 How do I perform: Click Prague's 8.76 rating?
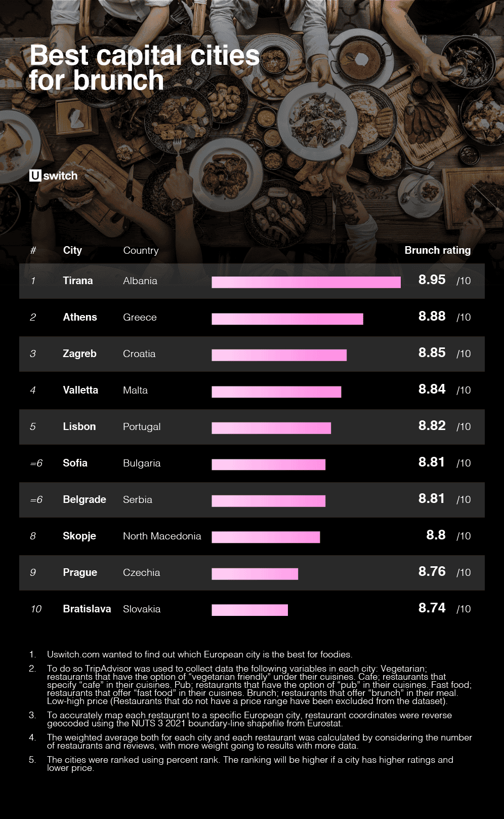(432, 571)
